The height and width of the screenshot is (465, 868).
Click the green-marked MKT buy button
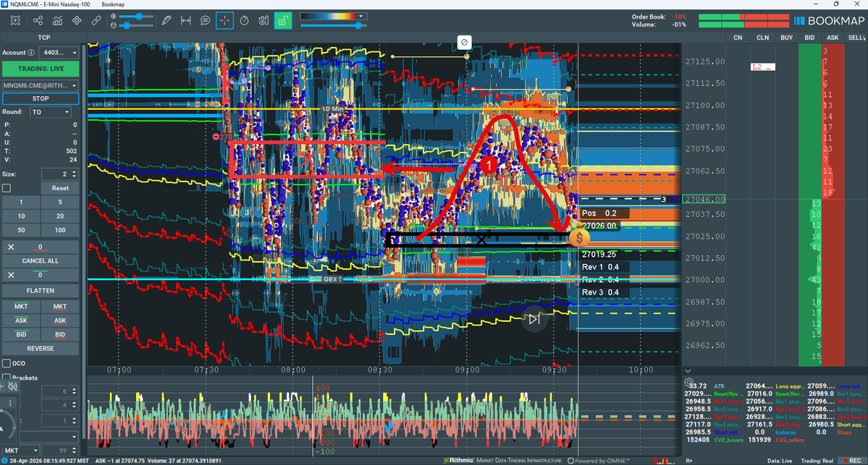pyautogui.click(x=21, y=307)
